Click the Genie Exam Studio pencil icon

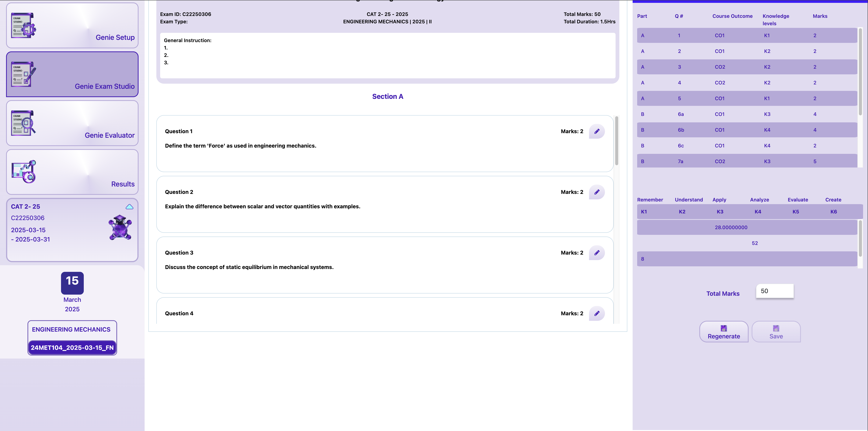coord(23,74)
